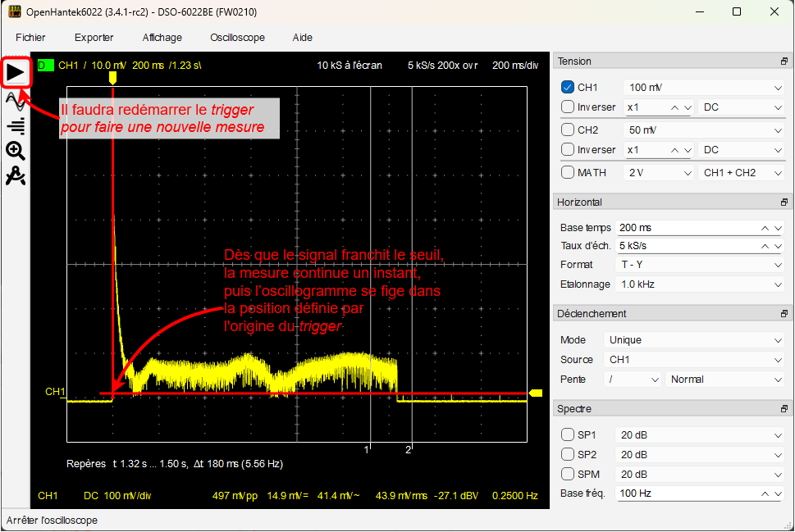
Task: Open the CH1 100 mV gain dropdown
Action: click(x=704, y=88)
